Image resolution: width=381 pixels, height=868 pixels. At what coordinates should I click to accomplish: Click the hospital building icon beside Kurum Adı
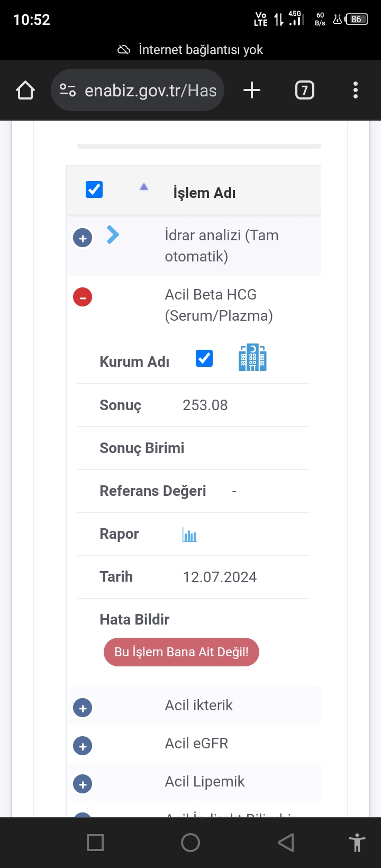tap(252, 358)
